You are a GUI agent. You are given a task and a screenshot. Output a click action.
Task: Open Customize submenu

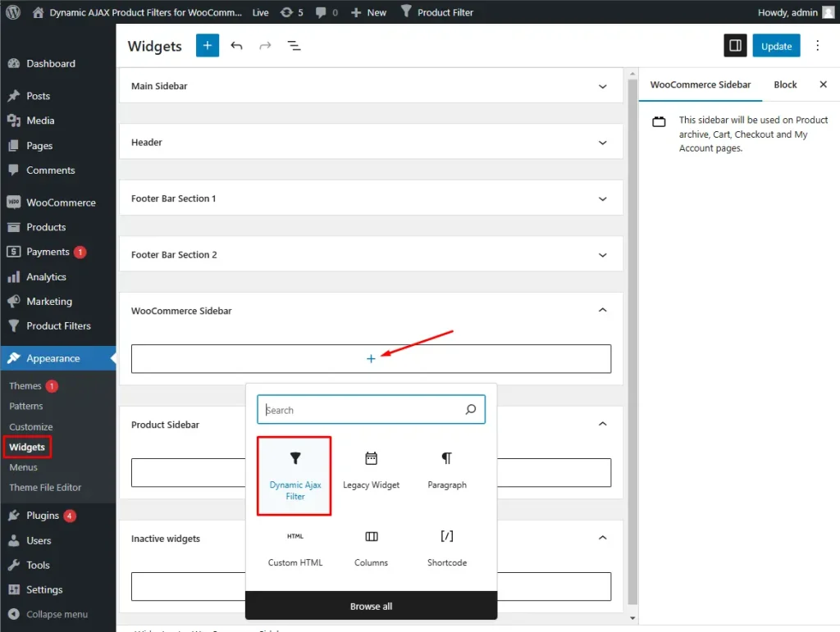[x=30, y=426]
